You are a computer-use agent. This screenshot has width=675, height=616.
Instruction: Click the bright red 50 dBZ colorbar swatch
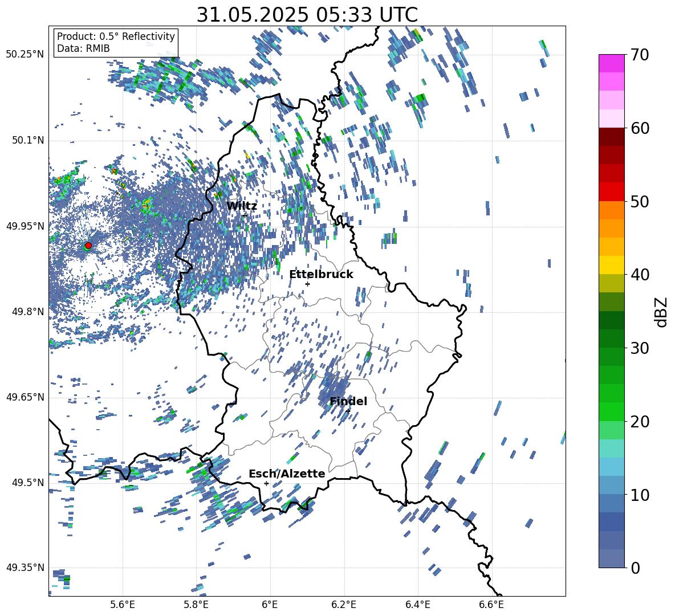point(611,192)
